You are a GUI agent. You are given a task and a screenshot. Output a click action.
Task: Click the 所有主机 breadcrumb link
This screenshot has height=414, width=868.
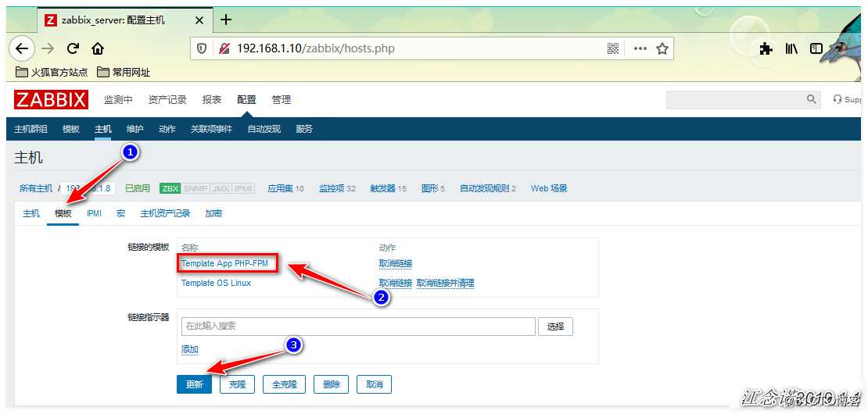click(36, 188)
